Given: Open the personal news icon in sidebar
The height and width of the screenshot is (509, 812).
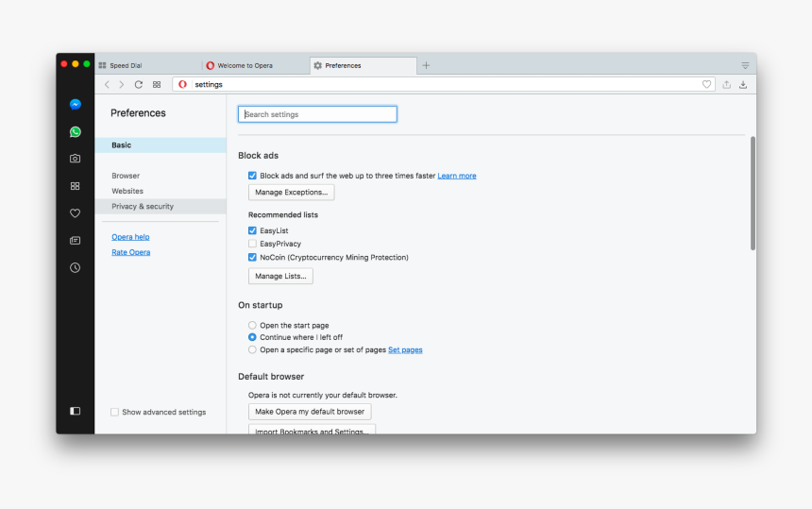Looking at the screenshot, I should click(x=75, y=241).
